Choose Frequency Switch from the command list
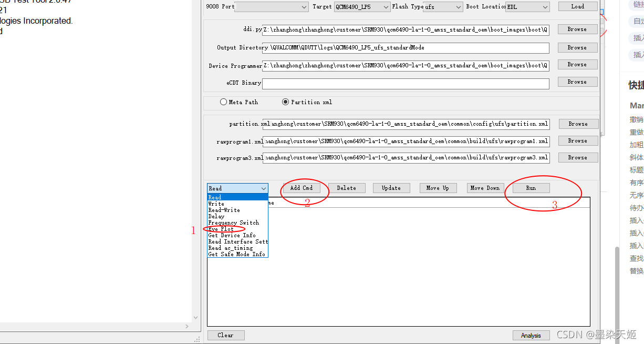Screen dimensions: 644x344 tap(237, 222)
